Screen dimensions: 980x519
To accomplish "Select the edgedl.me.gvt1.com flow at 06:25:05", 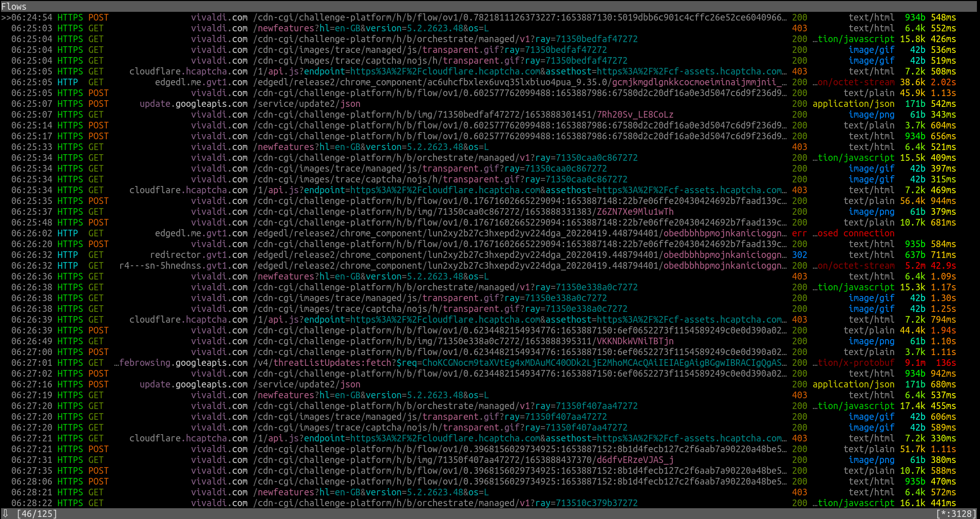I will (x=462, y=82).
